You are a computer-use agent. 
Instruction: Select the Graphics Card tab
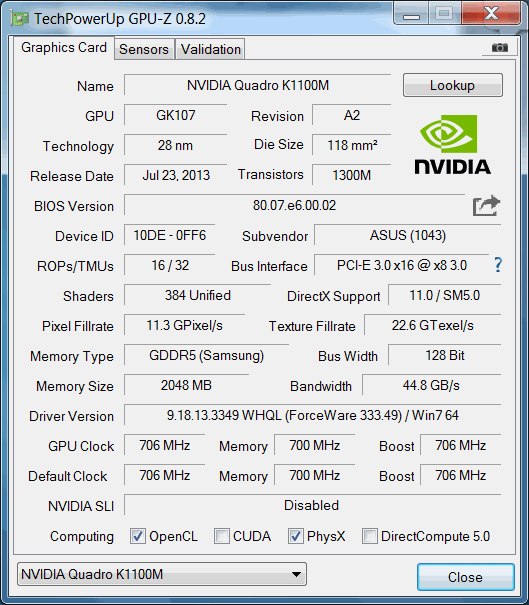click(64, 47)
